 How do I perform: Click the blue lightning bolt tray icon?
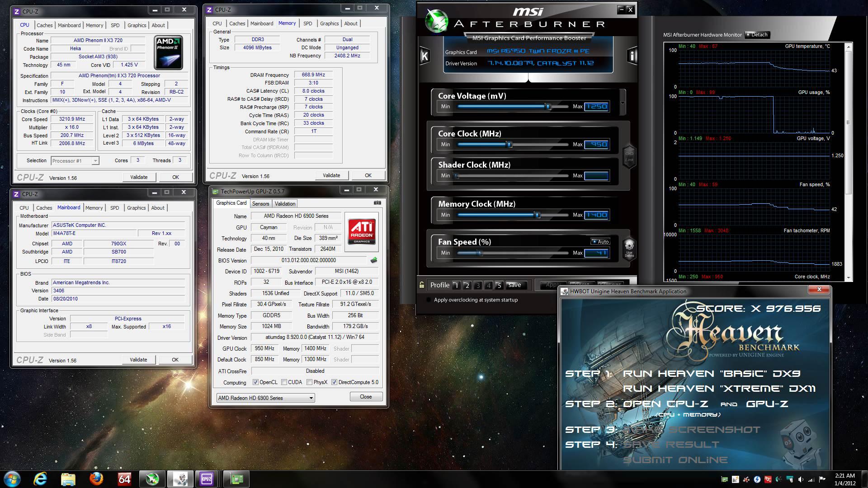tap(757, 479)
